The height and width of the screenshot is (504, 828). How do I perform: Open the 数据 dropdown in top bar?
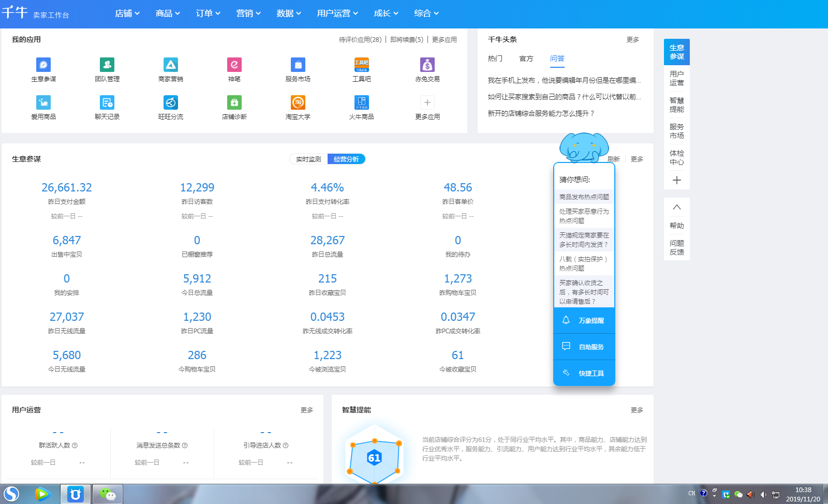[289, 13]
